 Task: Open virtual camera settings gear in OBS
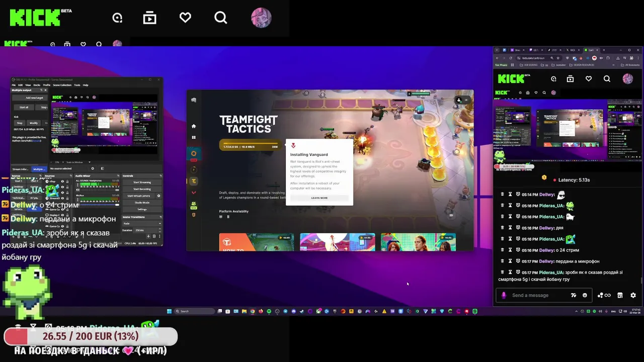click(x=159, y=196)
